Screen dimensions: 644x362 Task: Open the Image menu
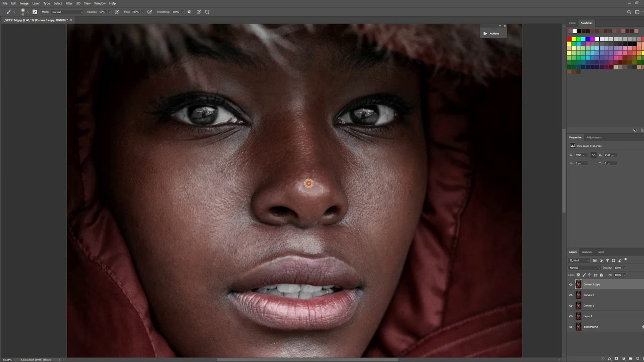tap(24, 3)
